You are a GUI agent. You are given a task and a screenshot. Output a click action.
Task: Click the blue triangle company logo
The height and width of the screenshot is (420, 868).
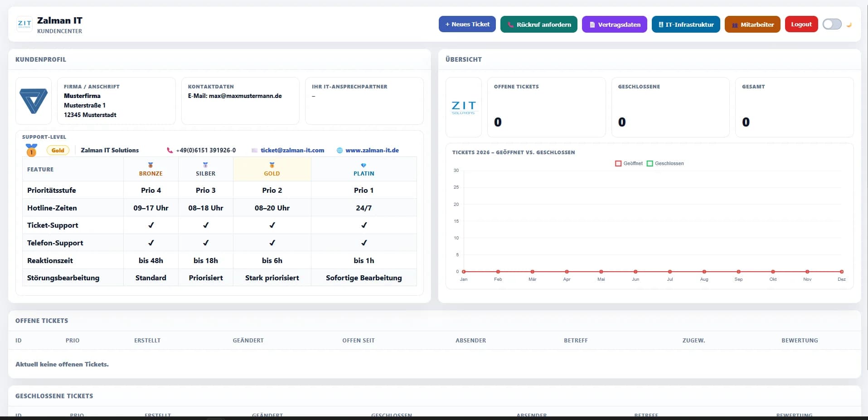tap(34, 101)
